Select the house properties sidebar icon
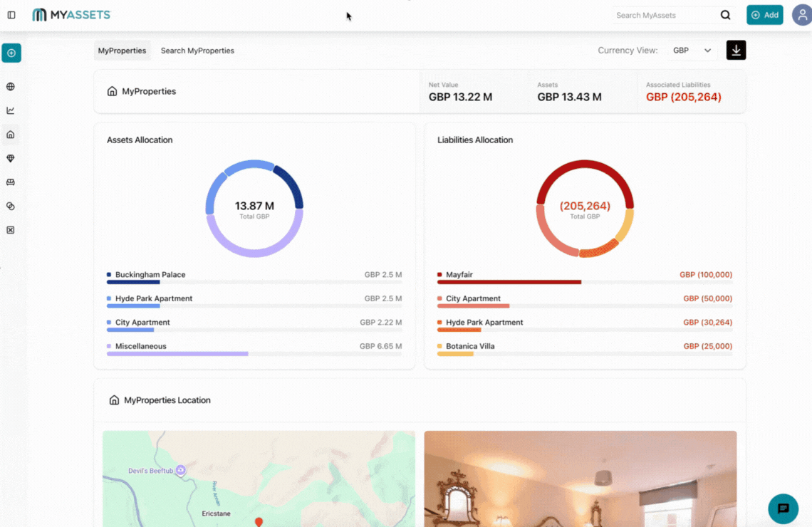The width and height of the screenshot is (812, 527). (11, 135)
